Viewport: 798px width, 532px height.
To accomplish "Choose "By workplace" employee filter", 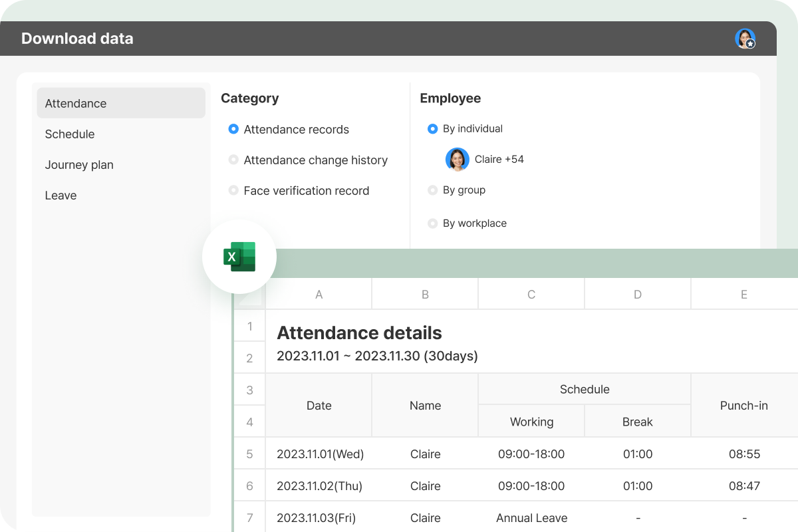I will pyautogui.click(x=433, y=223).
